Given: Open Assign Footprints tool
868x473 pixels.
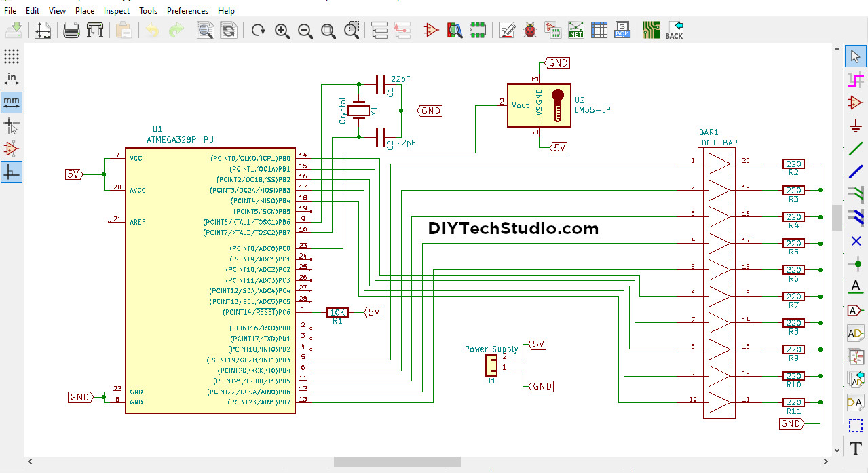Looking at the screenshot, I should pyautogui.click(x=553, y=30).
